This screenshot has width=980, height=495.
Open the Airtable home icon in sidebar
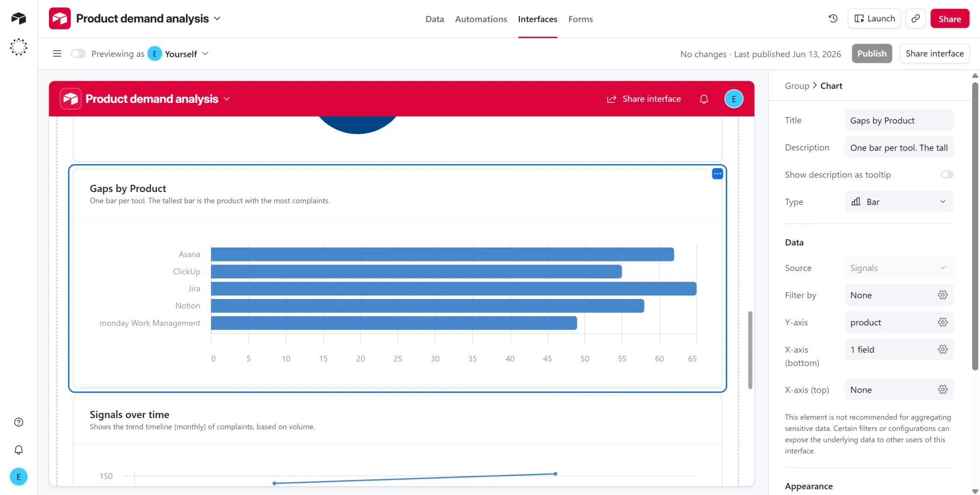point(19,19)
